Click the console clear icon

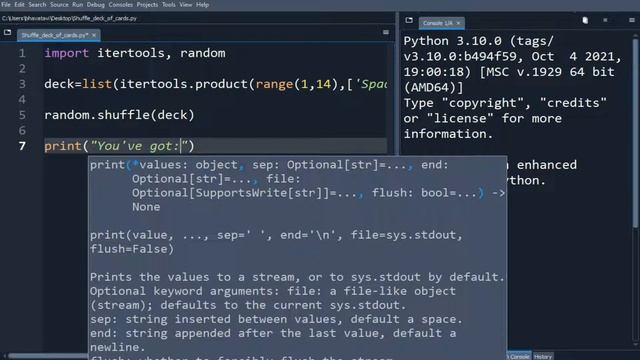point(585,20)
